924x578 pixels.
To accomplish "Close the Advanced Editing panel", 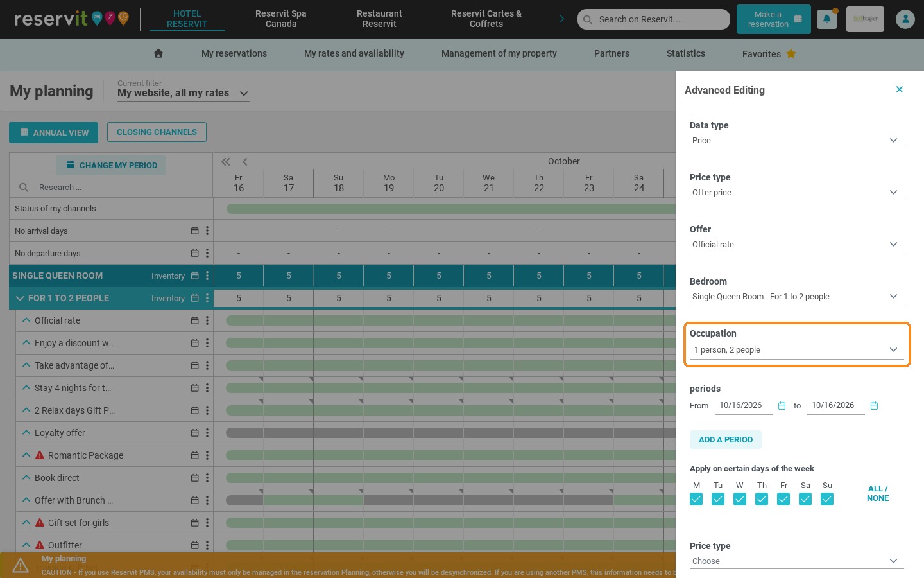I will 900,89.
